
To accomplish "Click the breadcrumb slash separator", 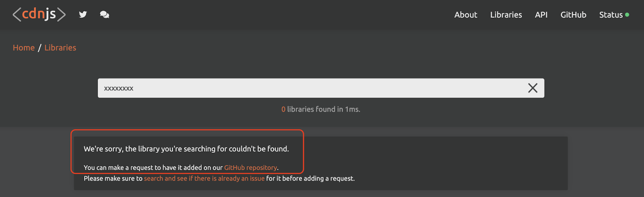I will pyautogui.click(x=39, y=48).
